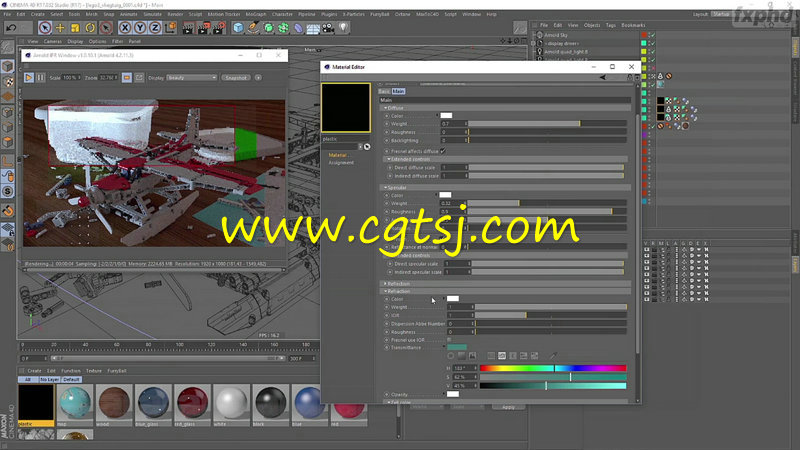Screen dimensions: 800x450
Task: Toggle the IPR render region button
Action: (127, 78)
